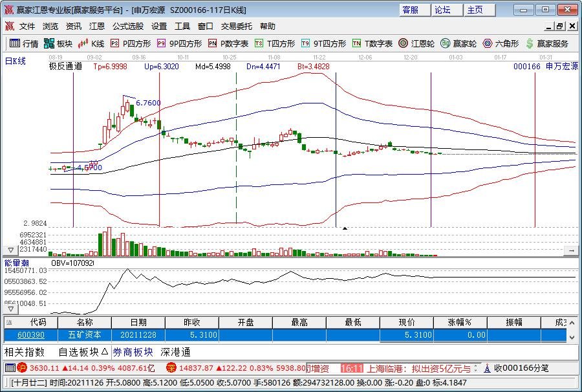Click the 收000166分笔 status text
Viewport: 582px width, 392px height.
(521, 368)
